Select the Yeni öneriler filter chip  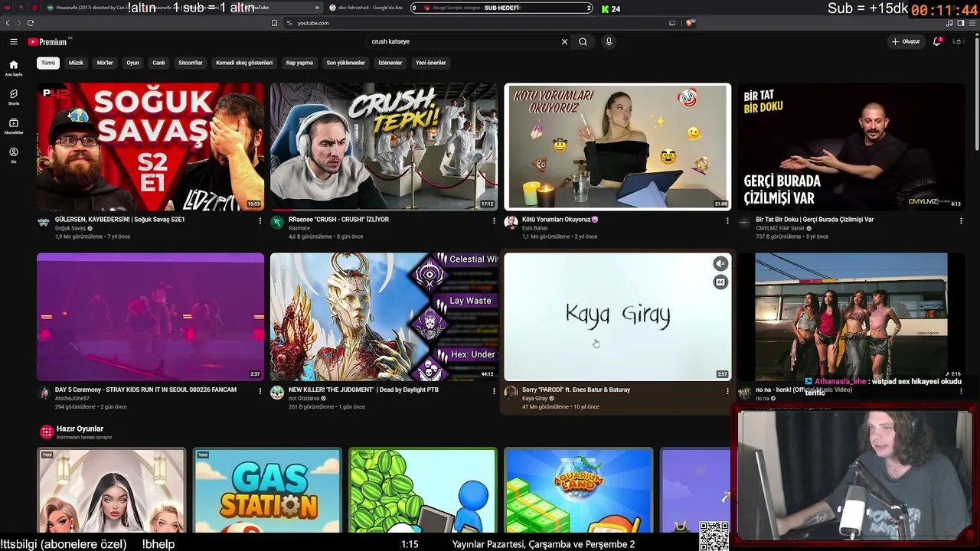(x=430, y=63)
